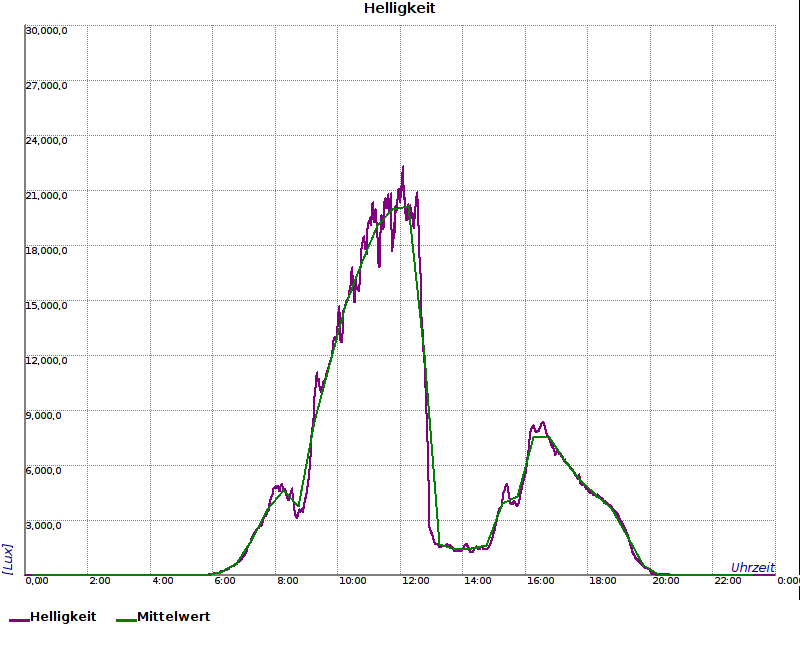Click the 4:00 time label
The height and width of the screenshot is (650, 800).
click(x=163, y=581)
